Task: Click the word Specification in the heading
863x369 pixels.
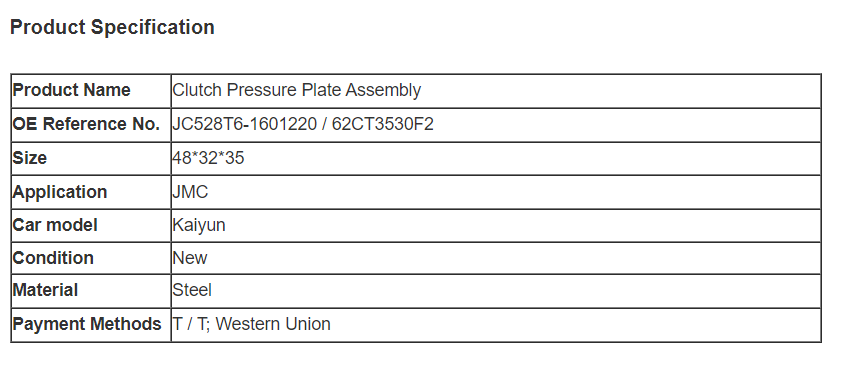Action: tap(153, 28)
